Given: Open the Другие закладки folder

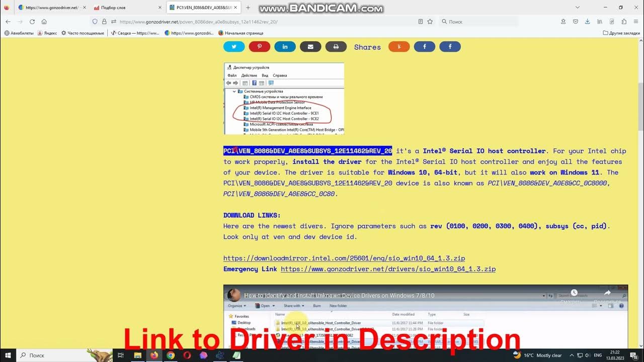Looking at the screenshot, I should click(x=621, y=33).
